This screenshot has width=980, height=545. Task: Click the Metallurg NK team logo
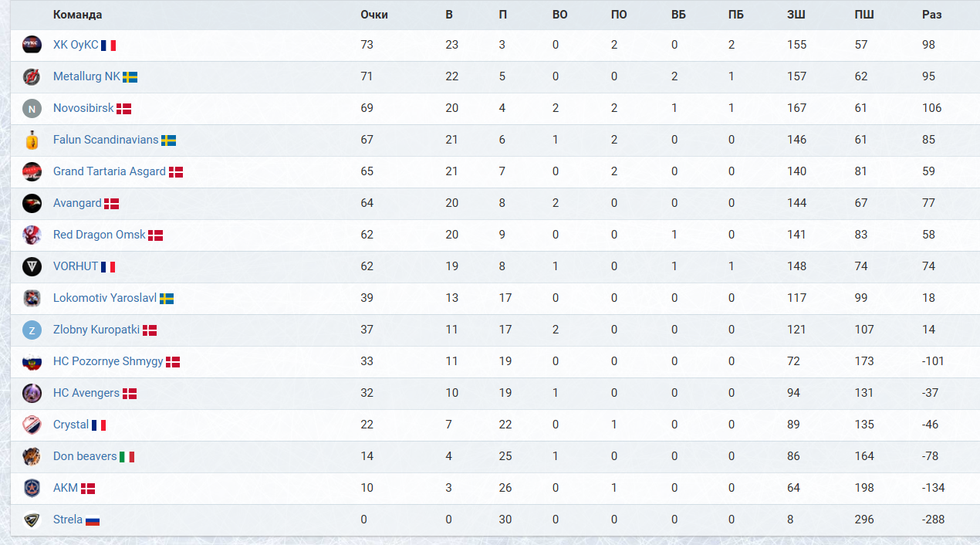tap(32, 76)
